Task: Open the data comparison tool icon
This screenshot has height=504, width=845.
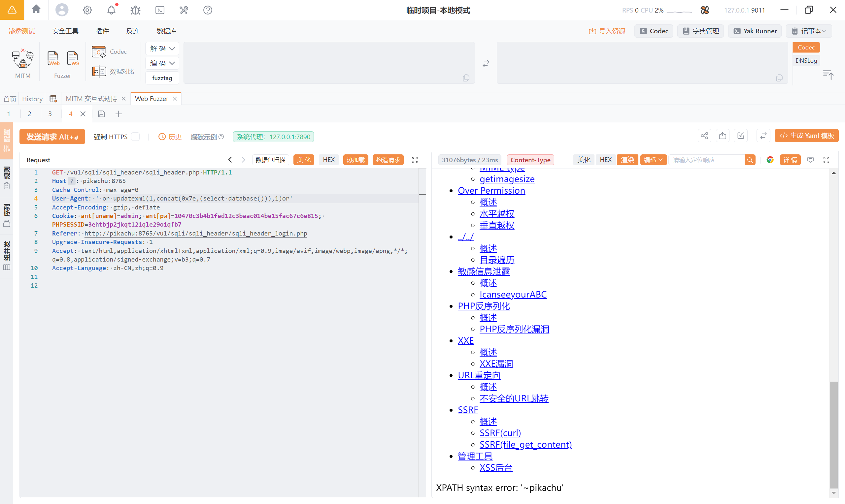Action: coord(99,71)
